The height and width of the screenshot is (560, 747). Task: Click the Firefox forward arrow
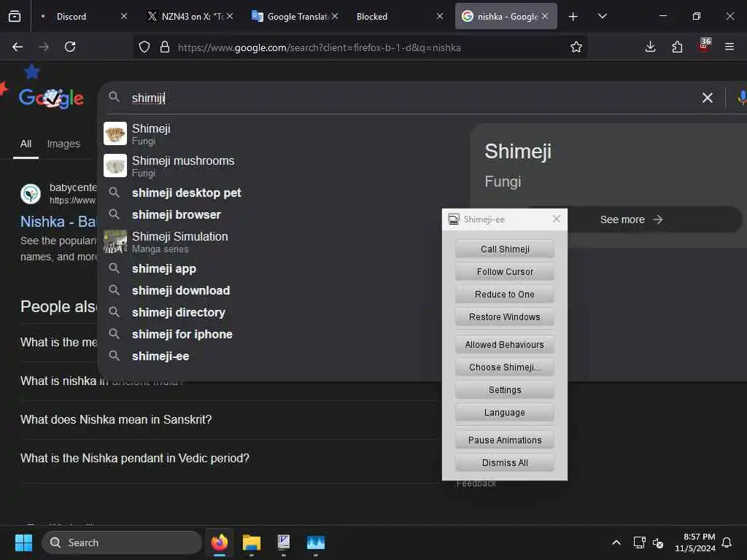point(44,47)
